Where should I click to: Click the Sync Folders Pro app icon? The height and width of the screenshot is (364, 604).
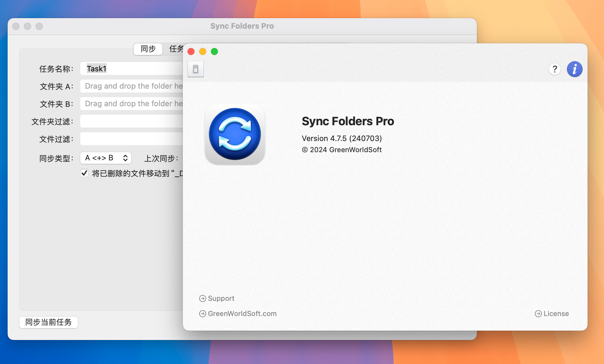[x=235, y=134]
